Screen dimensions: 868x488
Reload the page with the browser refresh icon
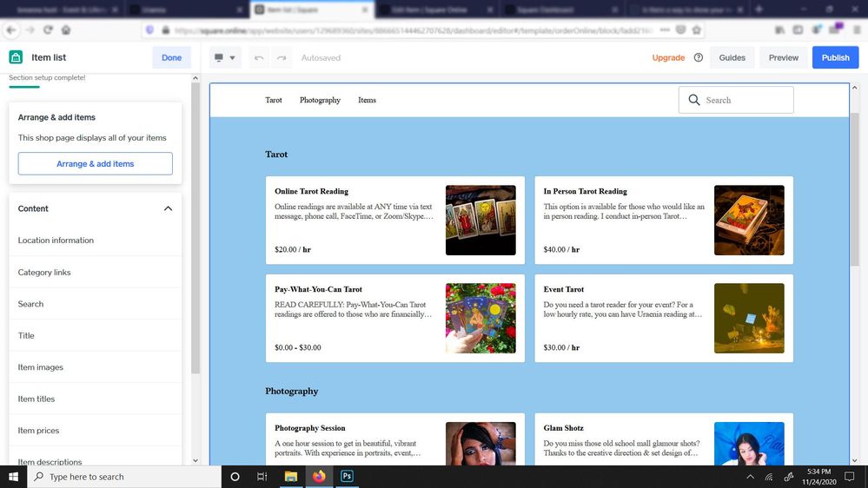pyautogui.click(x=48, y=30)
